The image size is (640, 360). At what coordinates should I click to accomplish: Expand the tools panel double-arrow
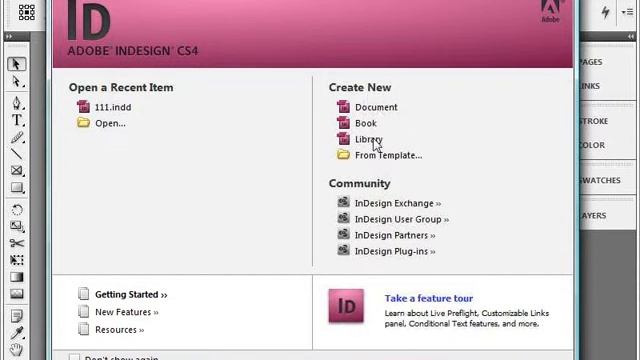[x=9, y=37]
